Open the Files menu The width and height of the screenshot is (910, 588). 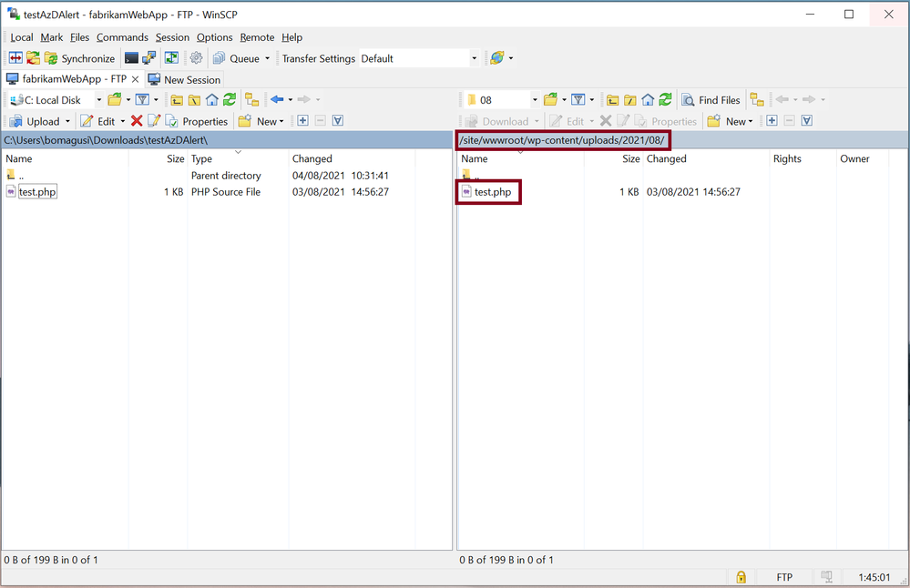point(79,37)
